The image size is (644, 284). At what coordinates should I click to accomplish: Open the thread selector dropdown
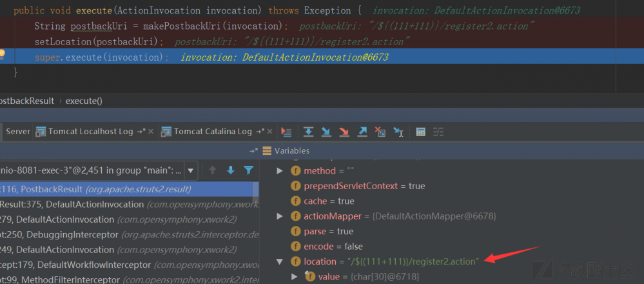click(191, 170)
